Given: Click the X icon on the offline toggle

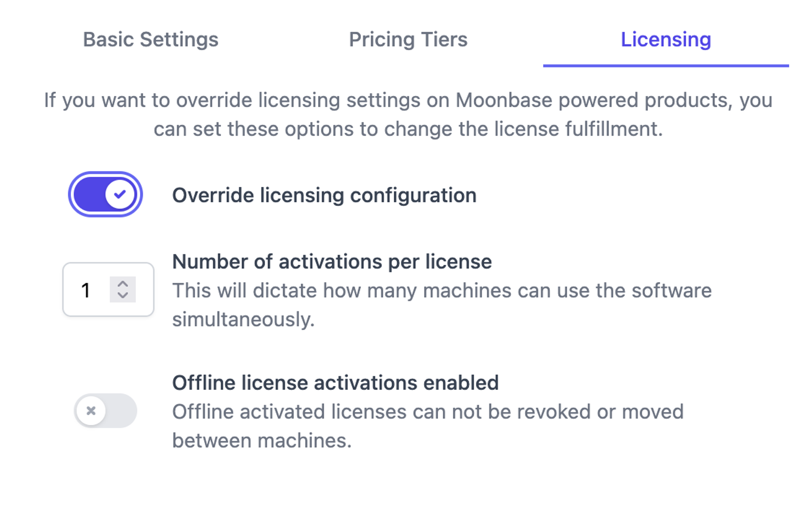Looking at the screenshot, I should (x=91, y=411).
